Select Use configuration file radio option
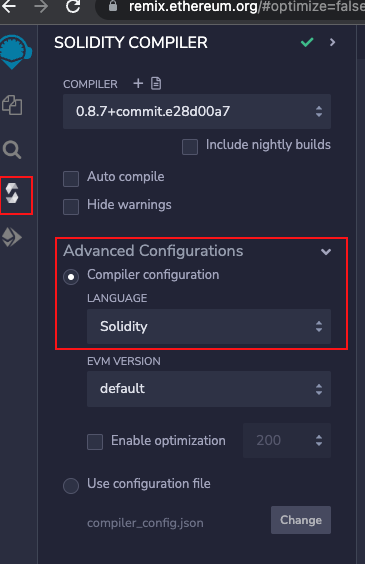The height and width of the screenshot is (564, 365). coord(71,486)
